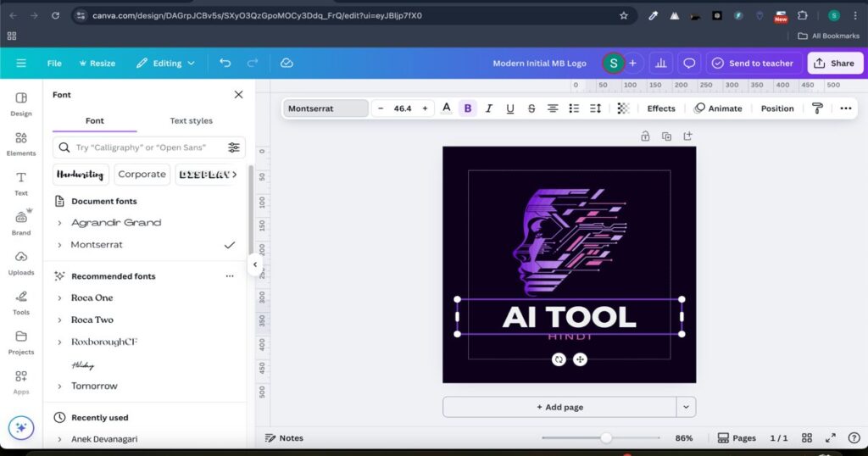Screen dimensions: 868x456
Task: Launch the Canva AI magic assistant button
Action: tap(21, 428)
